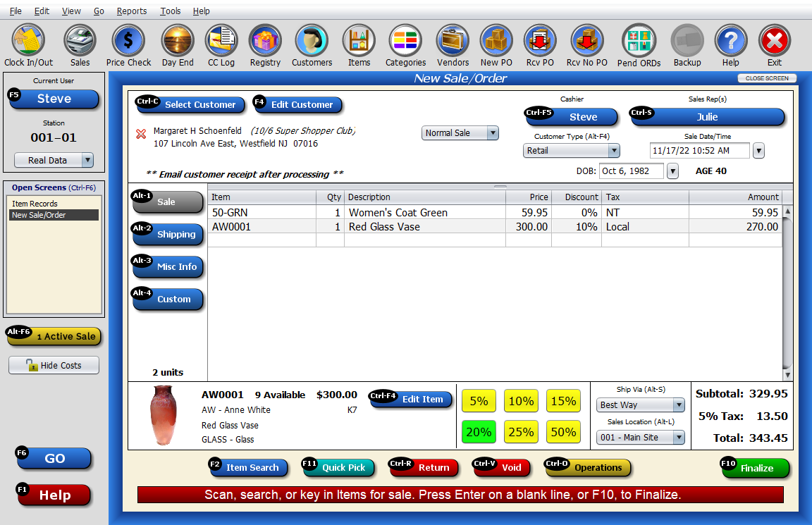Open Item Search

249,467
